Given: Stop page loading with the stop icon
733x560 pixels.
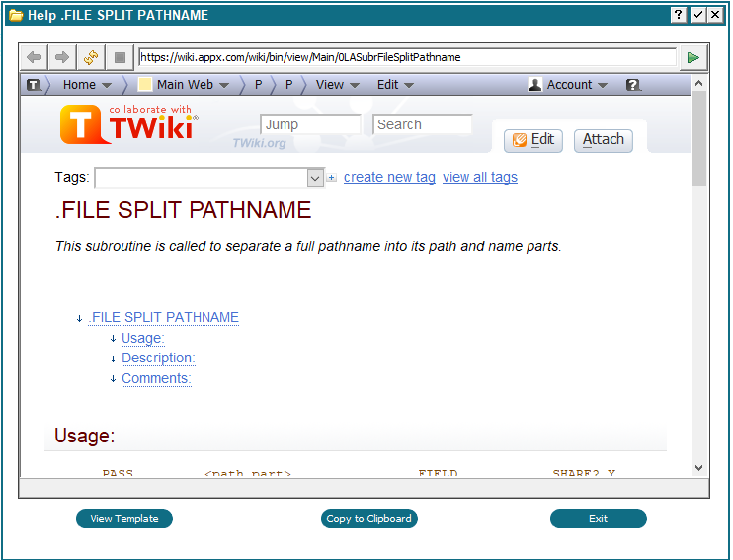Looking at the screenshot, I should pos(120,57).
